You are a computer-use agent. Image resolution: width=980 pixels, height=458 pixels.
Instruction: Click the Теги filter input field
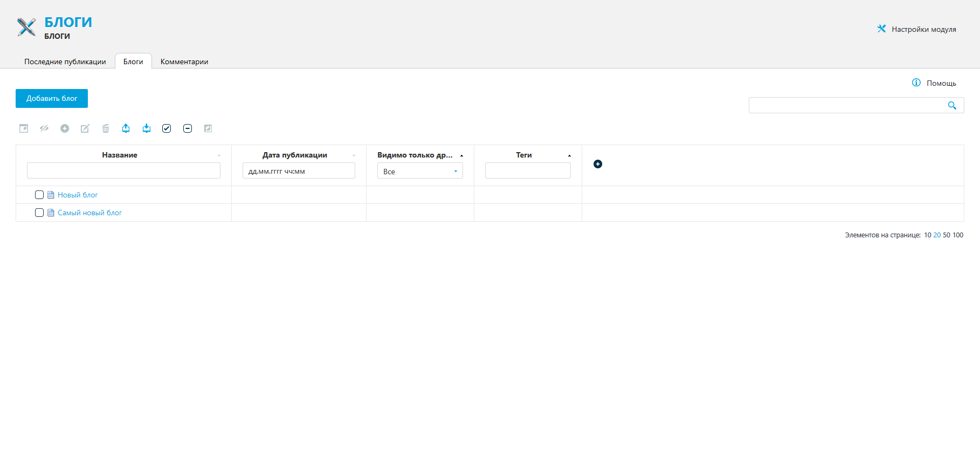528,170
